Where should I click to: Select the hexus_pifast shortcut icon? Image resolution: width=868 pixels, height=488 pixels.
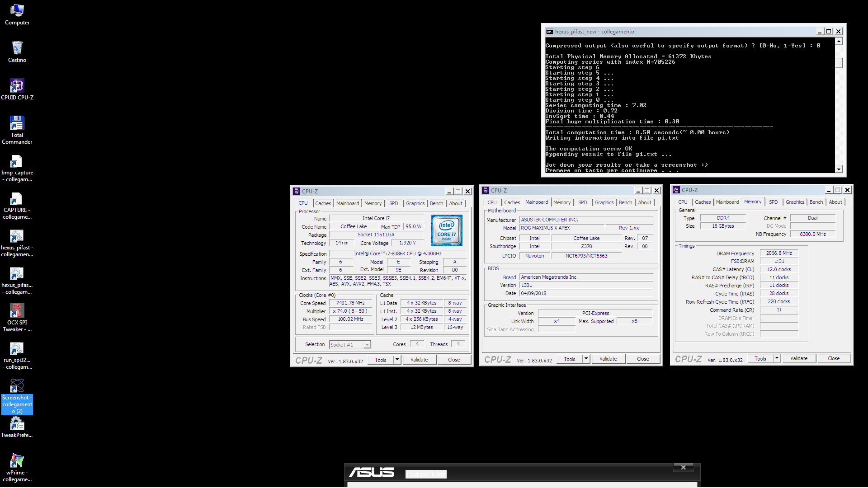click(17, 243)
